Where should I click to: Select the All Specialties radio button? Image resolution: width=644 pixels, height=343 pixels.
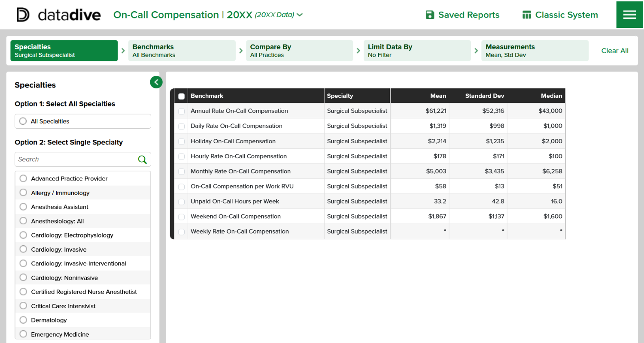23,121
